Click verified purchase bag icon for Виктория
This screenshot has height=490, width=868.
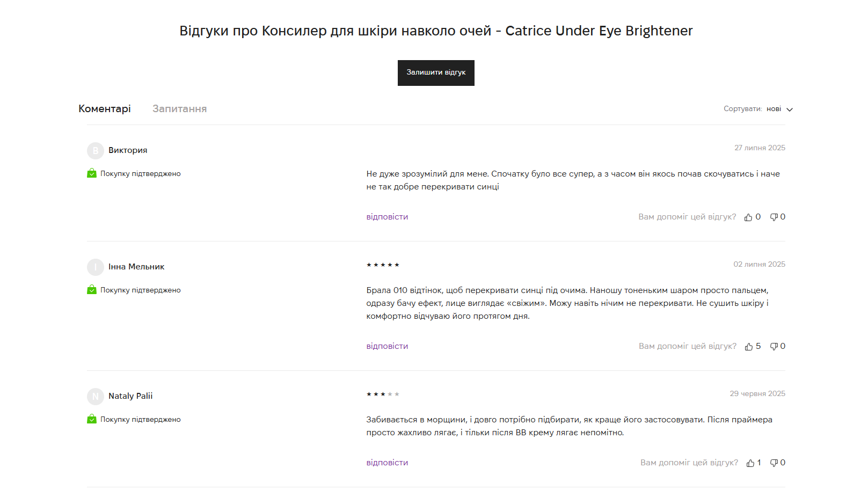(92, 173)
